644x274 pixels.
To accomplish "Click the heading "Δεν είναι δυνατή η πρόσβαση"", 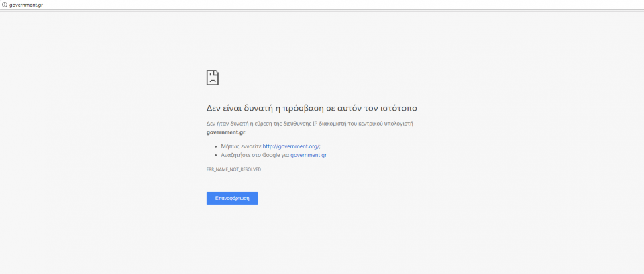I will tap(268, 108).
